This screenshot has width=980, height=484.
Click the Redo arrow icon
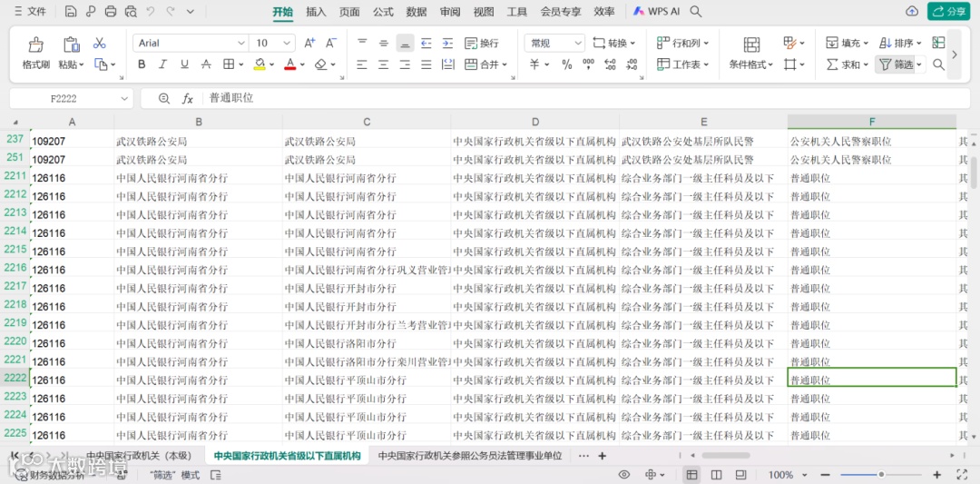(x=171, y=11)
